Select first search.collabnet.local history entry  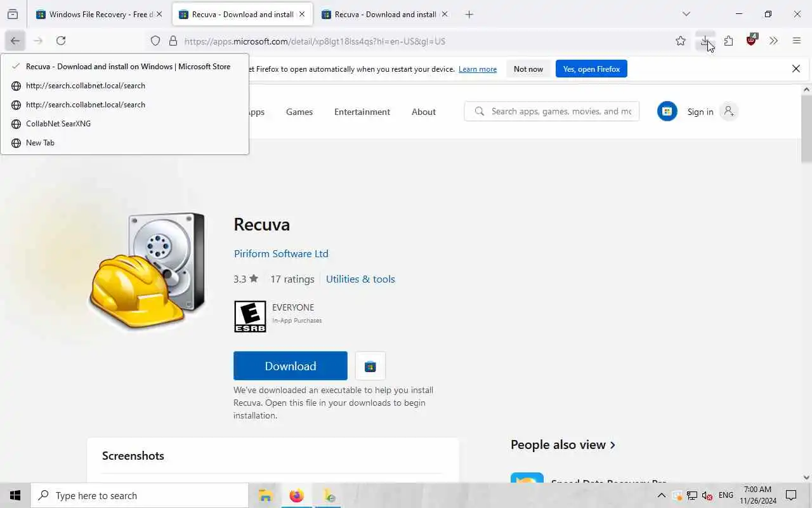point(124,85)
